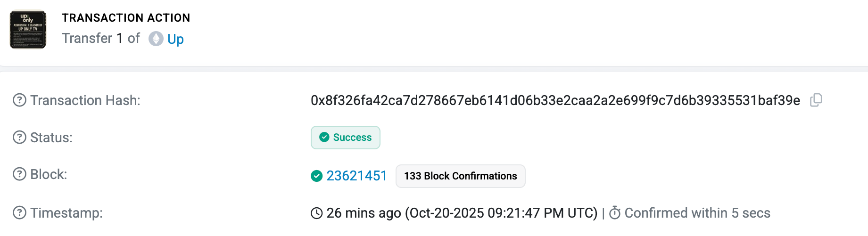868x236 pixels.
Task: Click the Success status badge
Action: (x=345, y=138)
